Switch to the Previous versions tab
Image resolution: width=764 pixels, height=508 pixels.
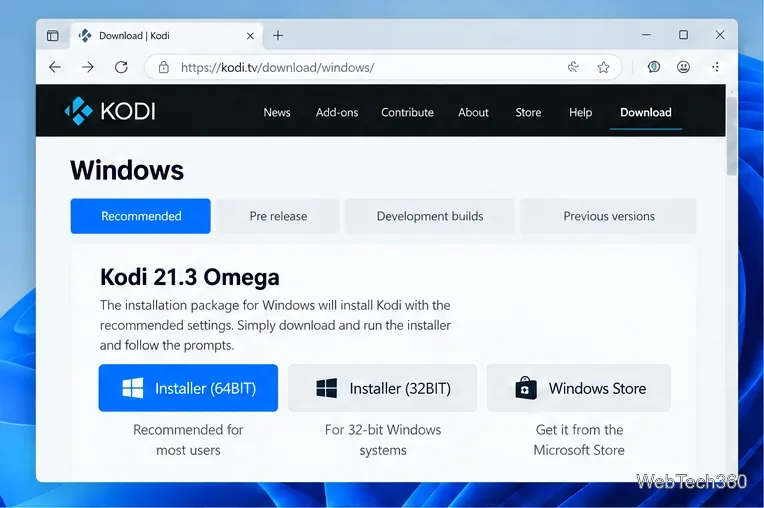point(609,216)
